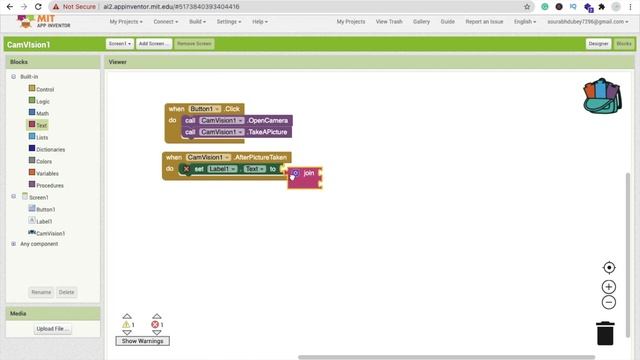Click the blue mutator gear on join block

295,173
